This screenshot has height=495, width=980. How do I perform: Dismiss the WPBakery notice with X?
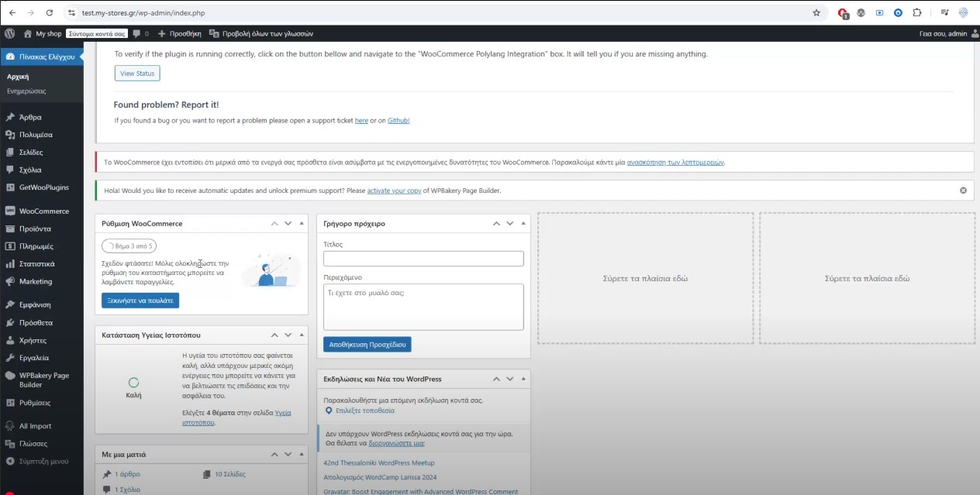(964, 191)
